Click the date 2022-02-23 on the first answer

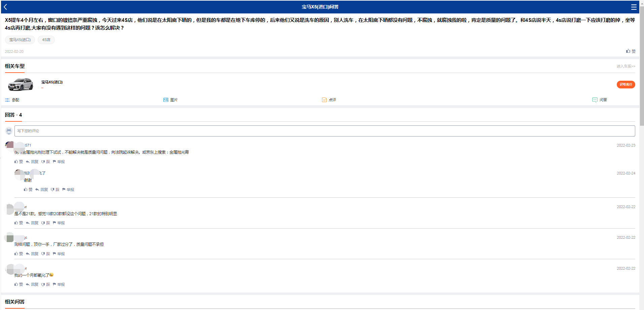626,145
